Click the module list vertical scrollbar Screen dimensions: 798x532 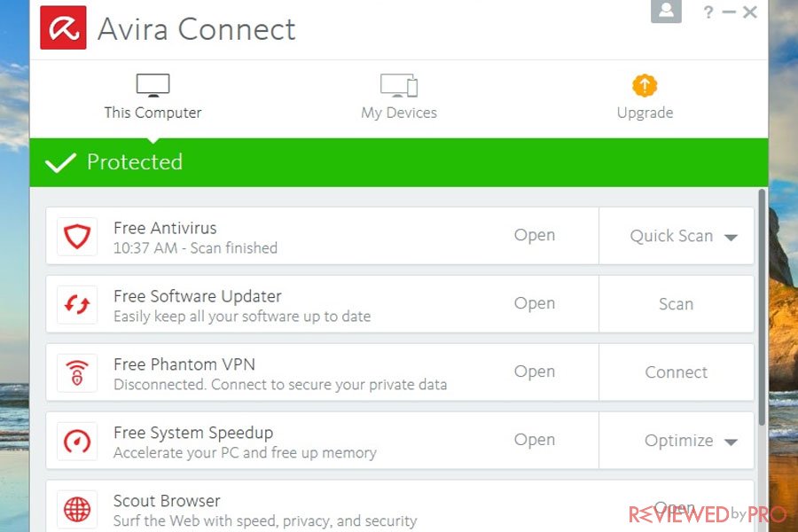[762, 307]
